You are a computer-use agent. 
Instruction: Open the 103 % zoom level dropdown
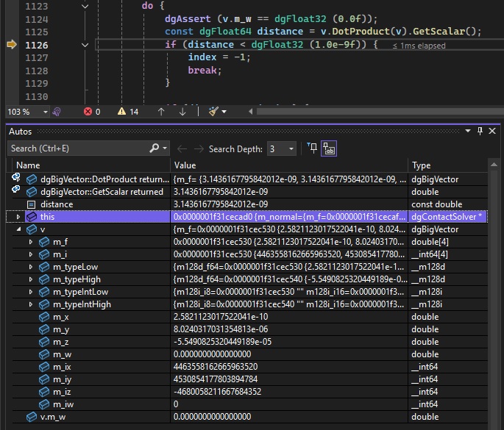46,112
